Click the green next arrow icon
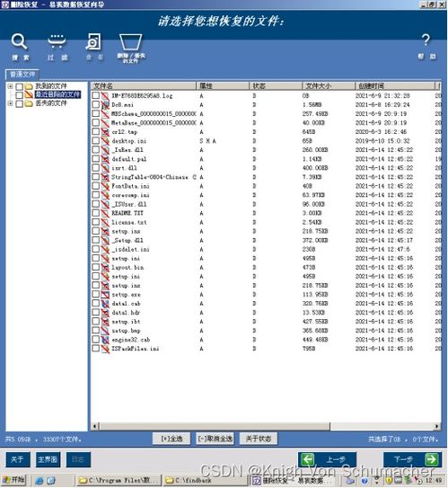The width and height of the screenshot is (448, 488). (x=432, y=459)
